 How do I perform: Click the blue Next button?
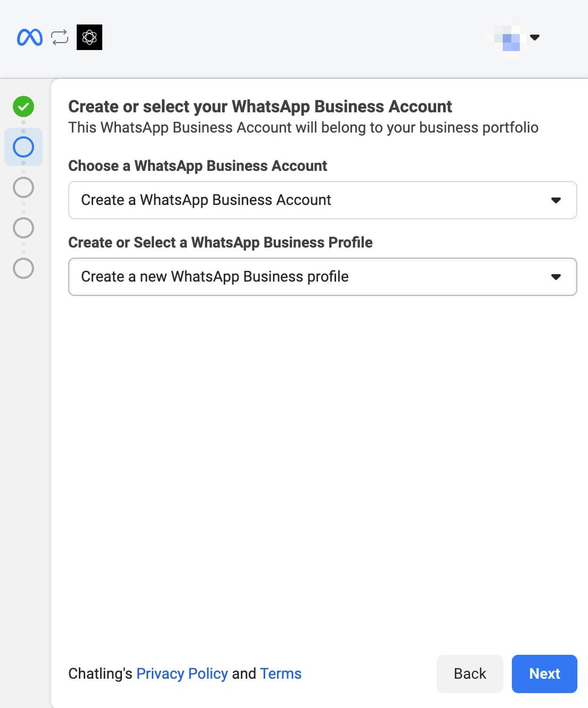pyautogui.click(x=544, y=674)
